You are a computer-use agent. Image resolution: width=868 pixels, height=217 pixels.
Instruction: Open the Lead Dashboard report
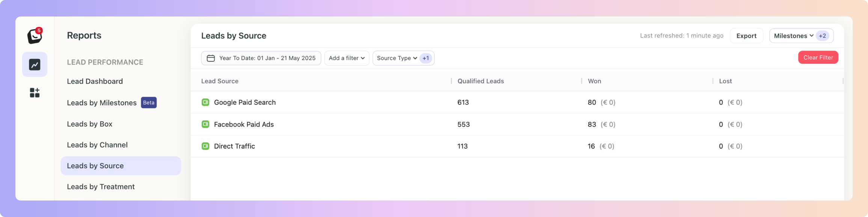pos(95,81)
